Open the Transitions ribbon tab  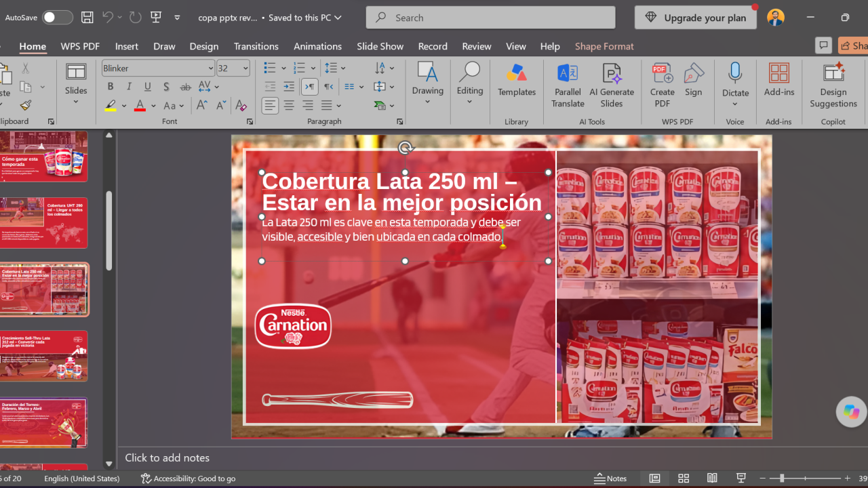[x=256, y=46]
